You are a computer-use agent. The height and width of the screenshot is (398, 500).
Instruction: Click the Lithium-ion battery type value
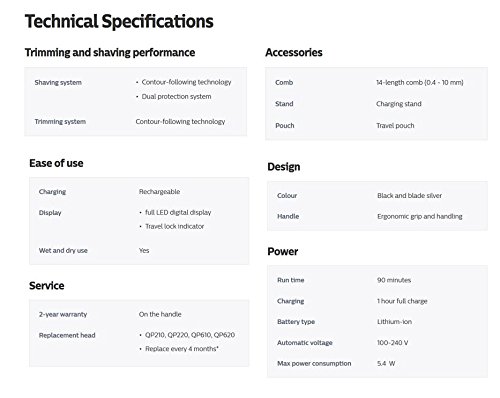pos(394,322)
